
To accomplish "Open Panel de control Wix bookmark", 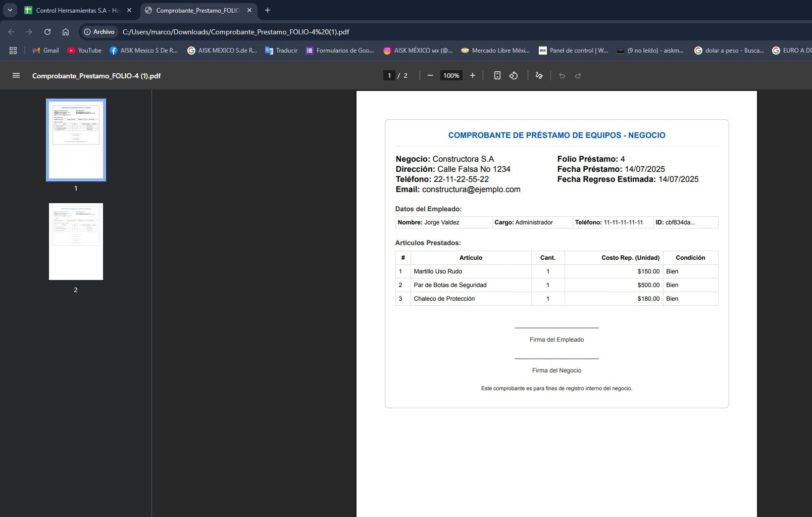I will click(x=574, y=51).
